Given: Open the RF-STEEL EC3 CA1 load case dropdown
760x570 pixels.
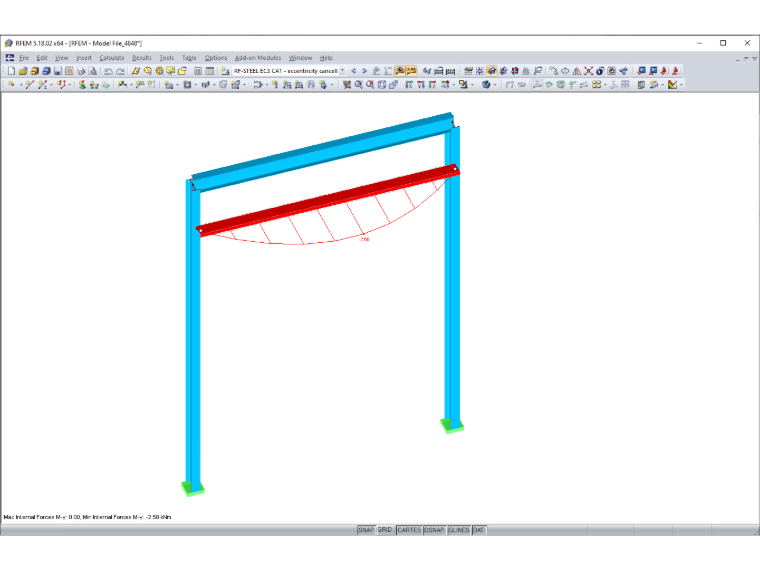Looking at the screenshot, I should (x=342, y=71).
